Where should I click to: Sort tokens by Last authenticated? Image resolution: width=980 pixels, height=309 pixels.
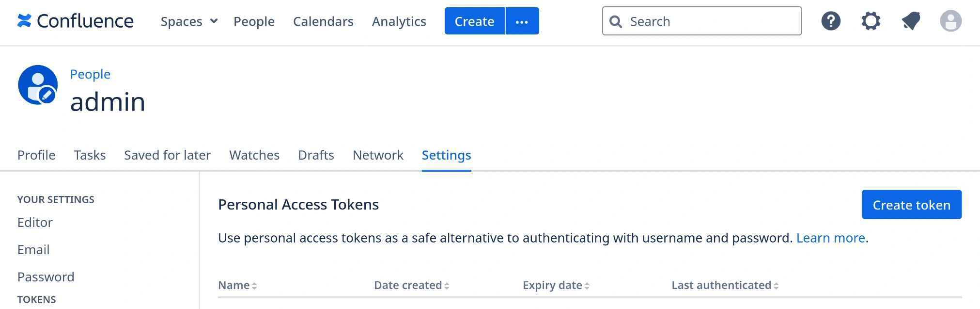tap(725, 285)
